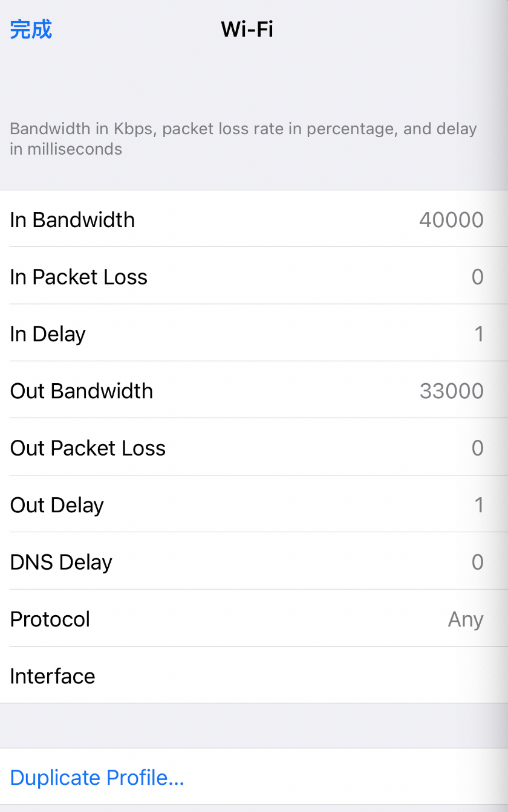Image resolution: width=508 pixels, height=812 pixels.
Task: Edit the In Bandwidth value 40000
Action: [451, 219]
